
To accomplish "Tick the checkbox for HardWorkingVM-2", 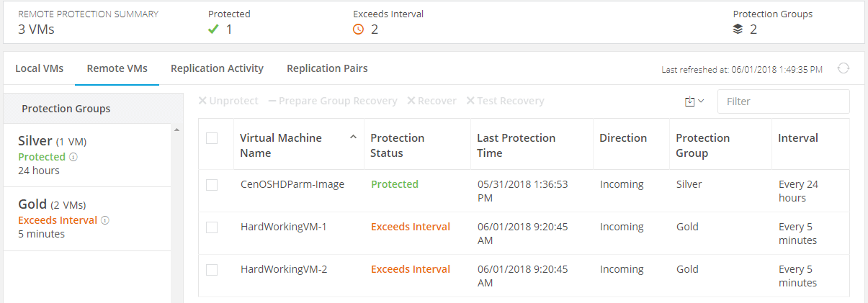I will click(212, 270).
